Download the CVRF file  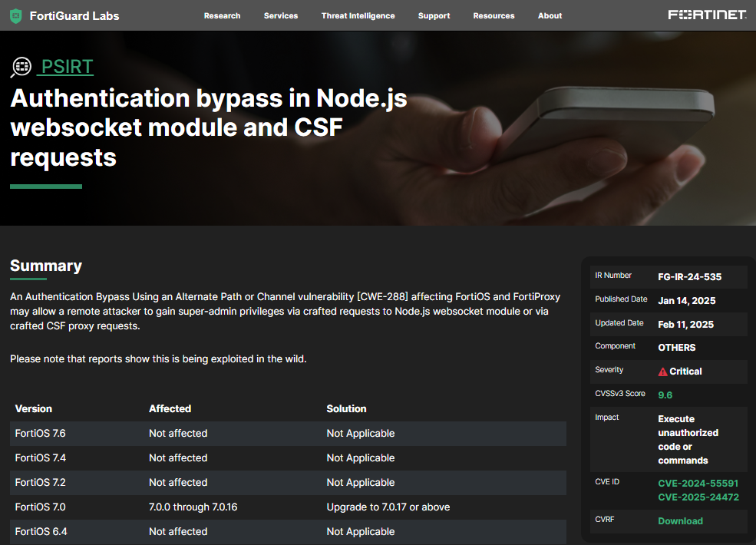(680, 521)
